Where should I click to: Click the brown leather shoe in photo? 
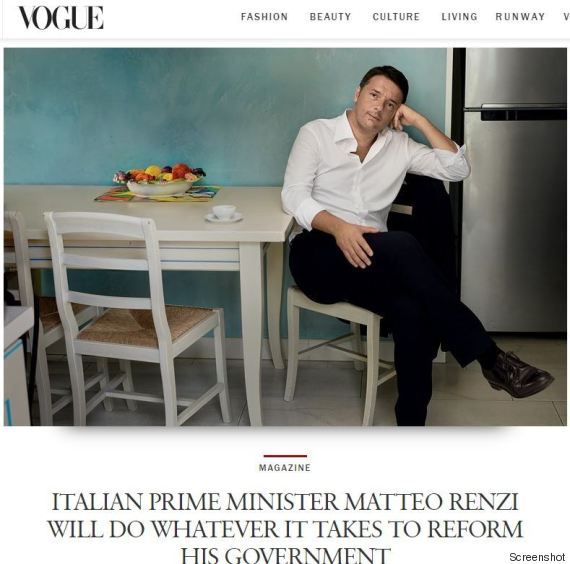[518, 375]
